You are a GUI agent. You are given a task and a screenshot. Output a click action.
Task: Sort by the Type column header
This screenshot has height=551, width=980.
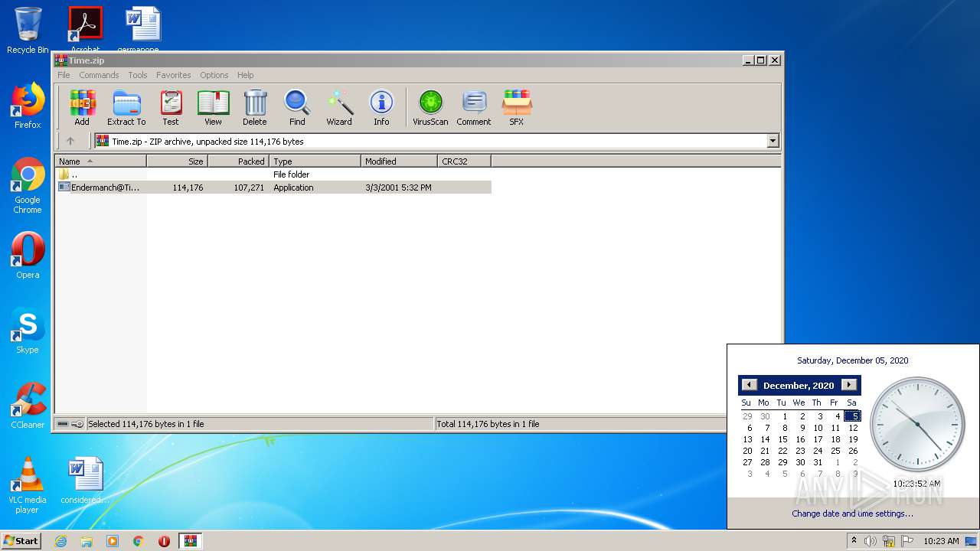tap(315, 161)
